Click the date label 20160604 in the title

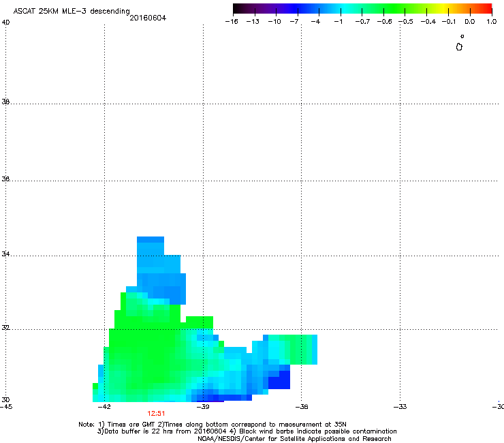pos(148,18)
